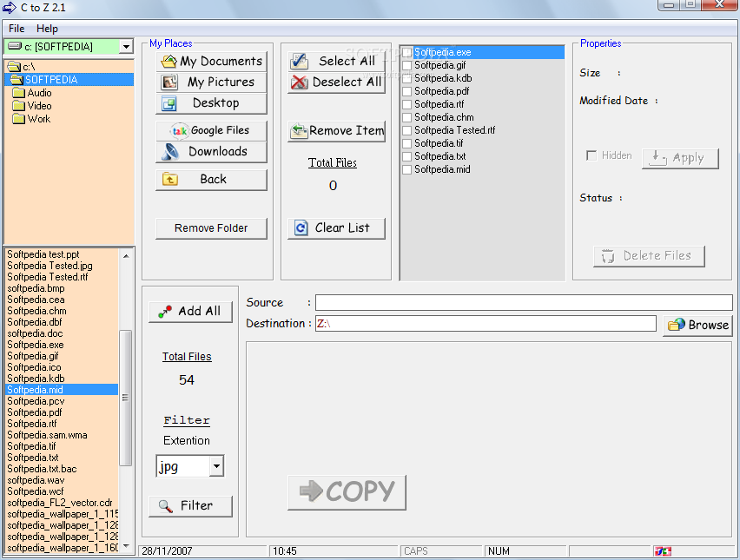Check the Softpedia.txt checkbox in list

click(406, 156)
